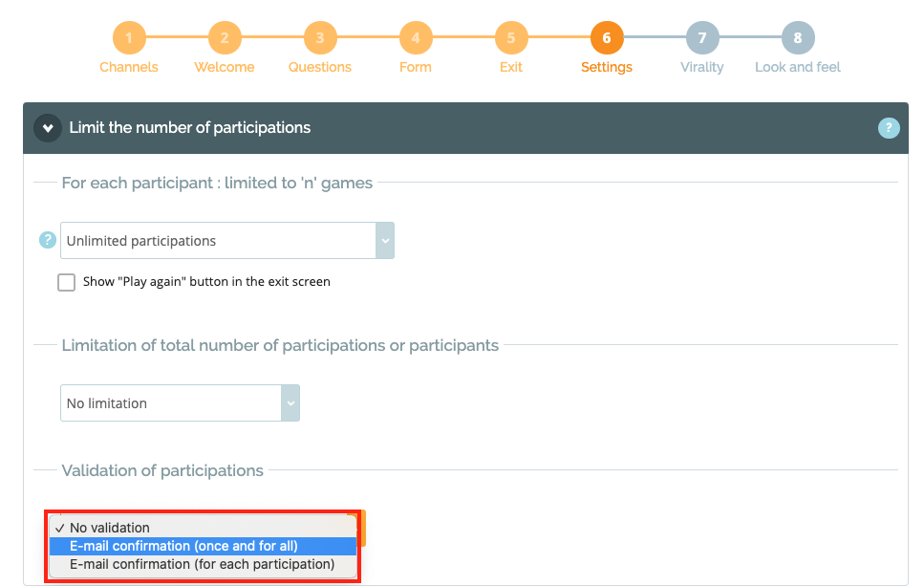Click the step 2 Welcome circle
Viewport: 924px width, 586px height.
click(225, 39)
